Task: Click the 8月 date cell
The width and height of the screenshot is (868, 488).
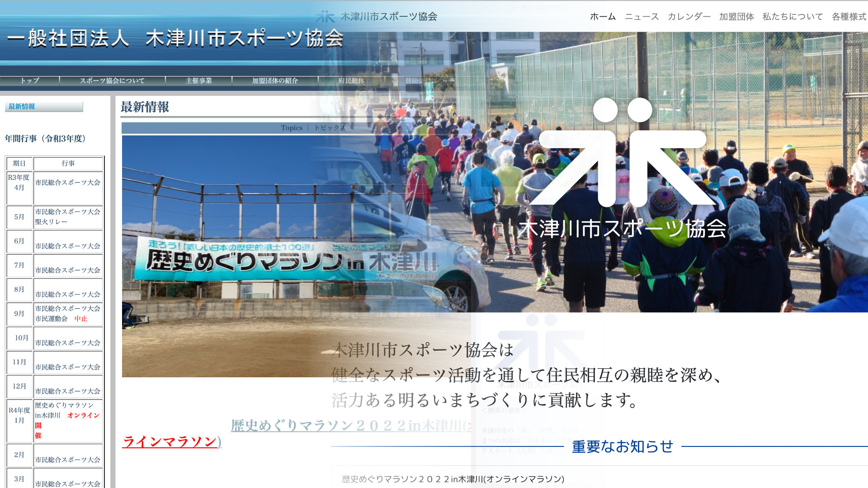Action: [19, 290]
